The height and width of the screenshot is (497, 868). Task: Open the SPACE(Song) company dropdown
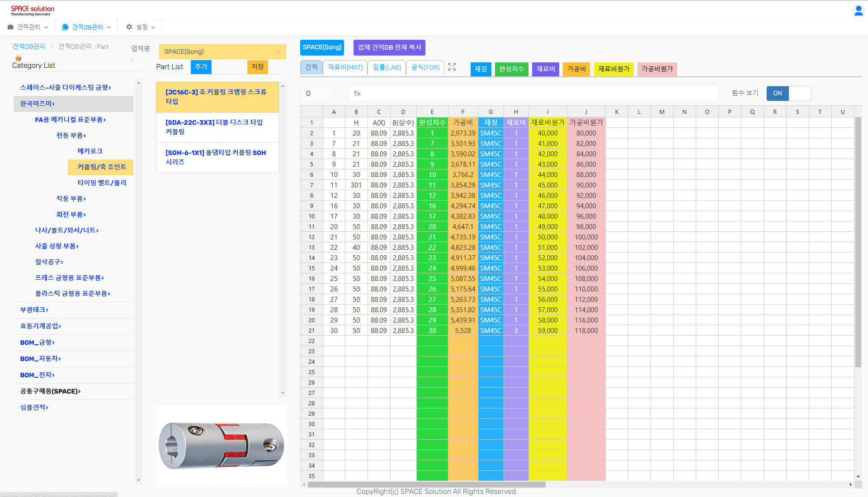click(222, 52)
